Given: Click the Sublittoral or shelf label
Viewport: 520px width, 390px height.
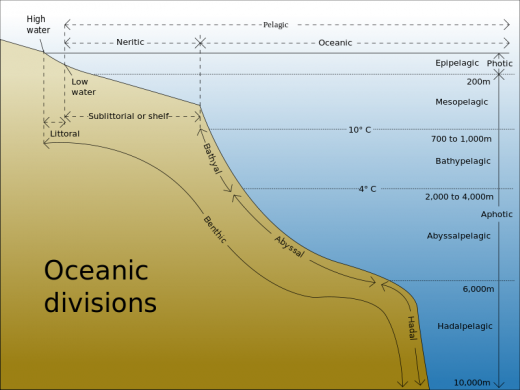Looking at the screenshot, I should pos(130,116).
